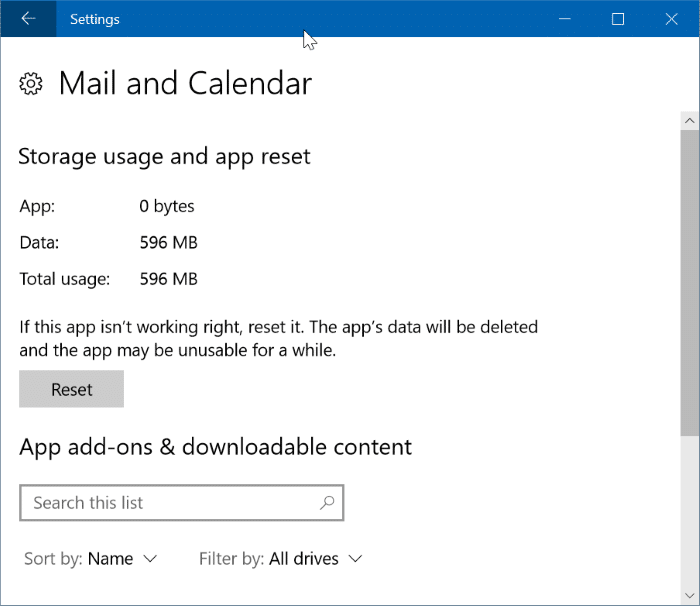
Task: Click the magnifier icon in search box
Action: click(x=327, y=503)
